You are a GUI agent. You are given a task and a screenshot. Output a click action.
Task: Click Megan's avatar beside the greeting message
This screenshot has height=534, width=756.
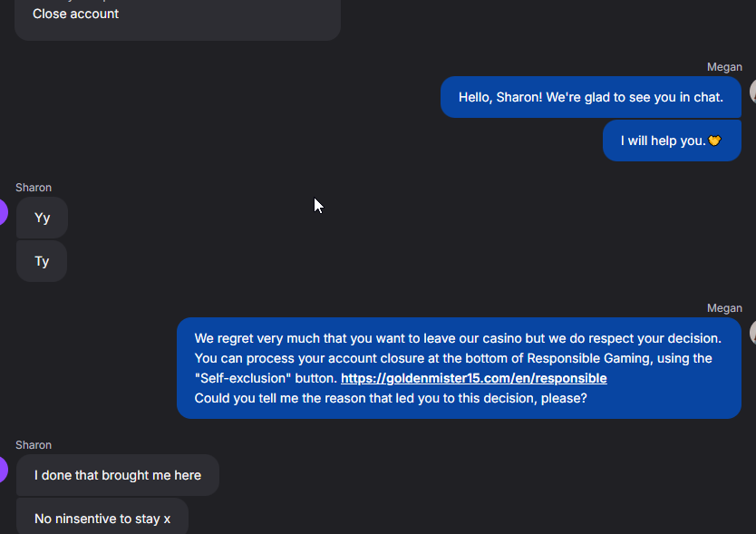click(752, 92)
